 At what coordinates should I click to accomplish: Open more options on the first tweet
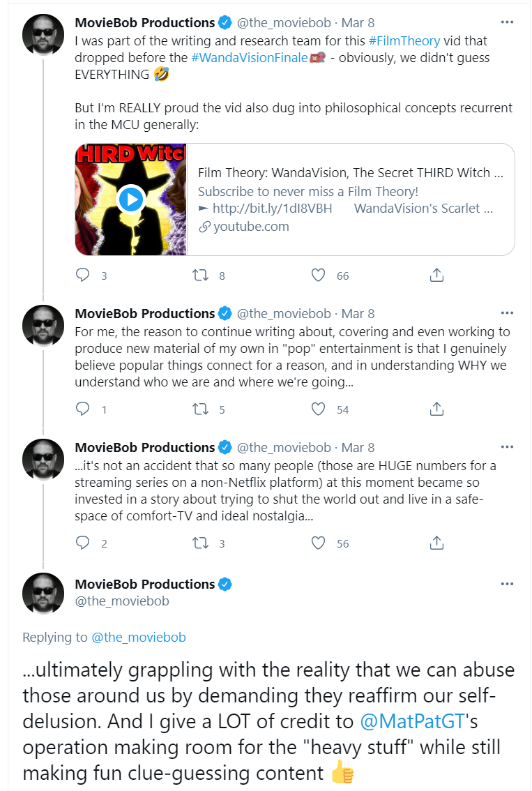(x=507, y=22)
